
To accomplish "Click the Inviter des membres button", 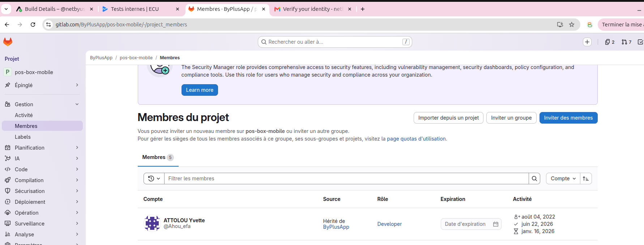I will (x=568, y=118).
